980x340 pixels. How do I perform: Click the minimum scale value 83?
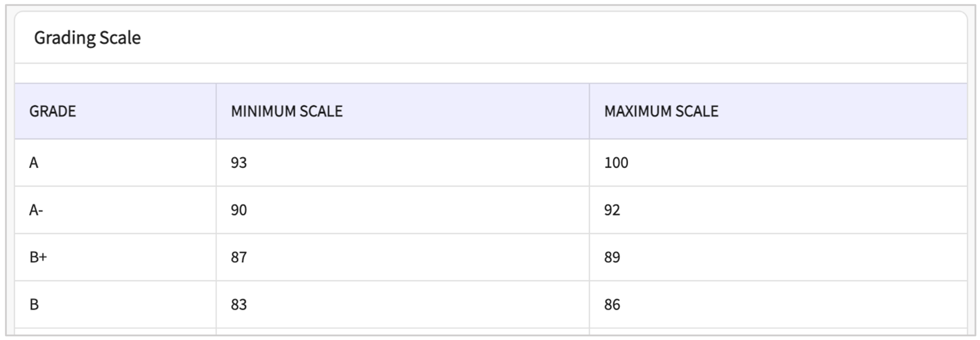[x=239, y=305]
